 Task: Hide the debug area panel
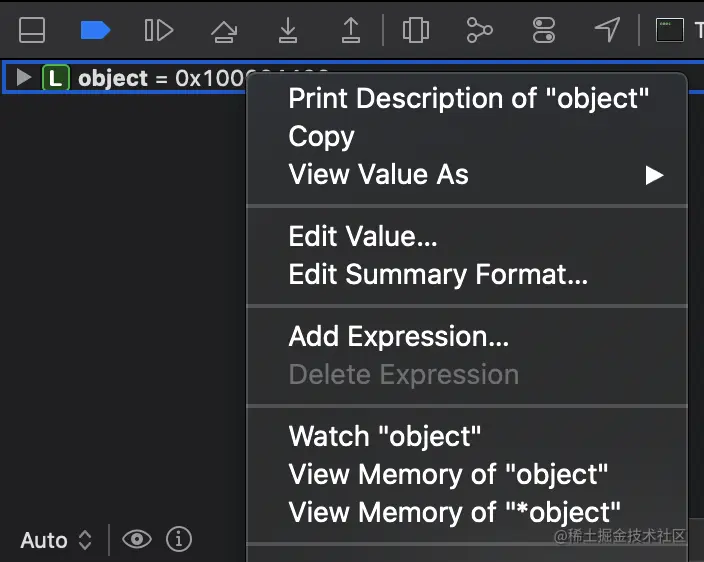[32, 30]
